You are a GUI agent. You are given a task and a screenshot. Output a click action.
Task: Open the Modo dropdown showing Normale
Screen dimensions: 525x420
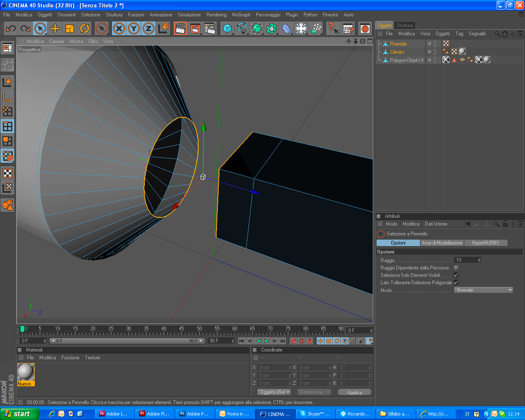484,290
